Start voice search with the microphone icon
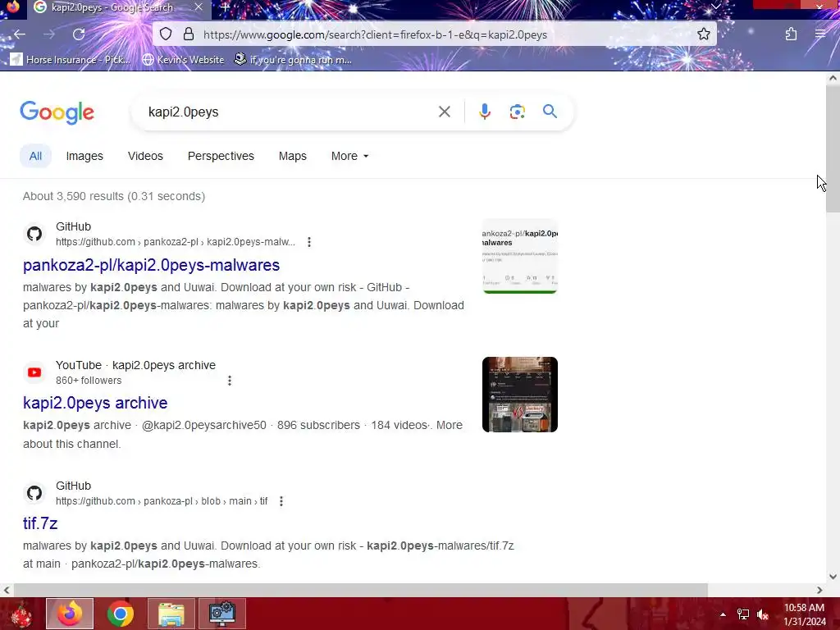Viewport: 840px width, 630px height. click(484, 112)
